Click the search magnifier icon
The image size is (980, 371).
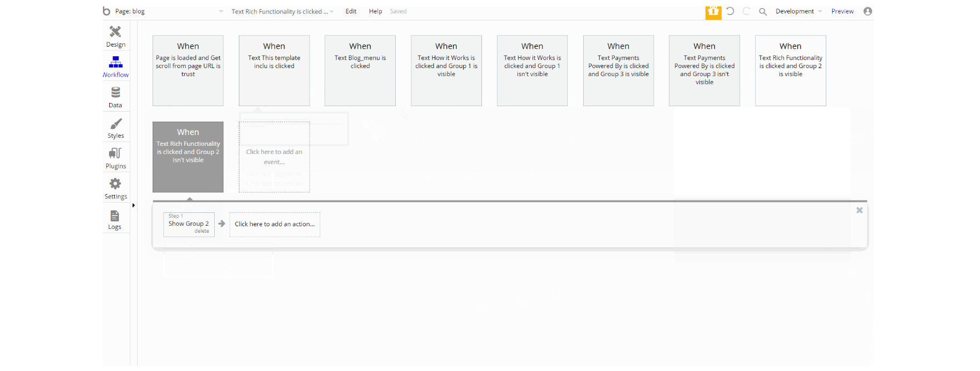point(763,11)
